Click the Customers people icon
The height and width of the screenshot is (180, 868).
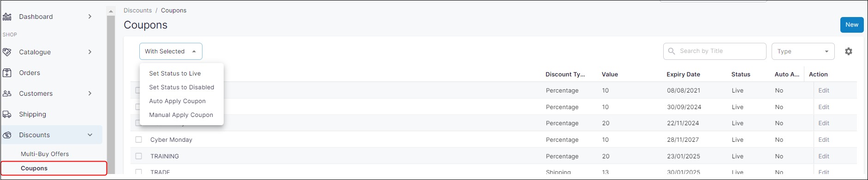point(7,93)
